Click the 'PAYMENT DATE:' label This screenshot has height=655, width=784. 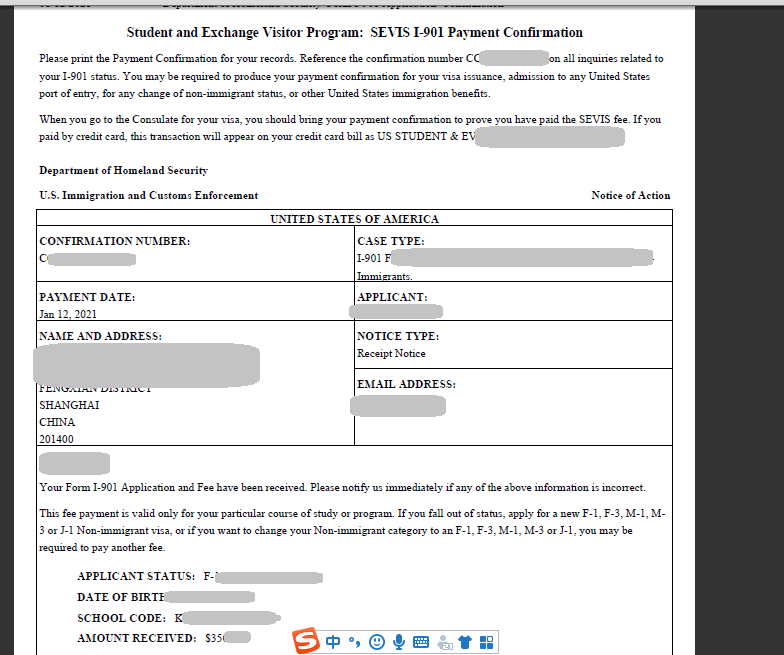click(87, 297)
